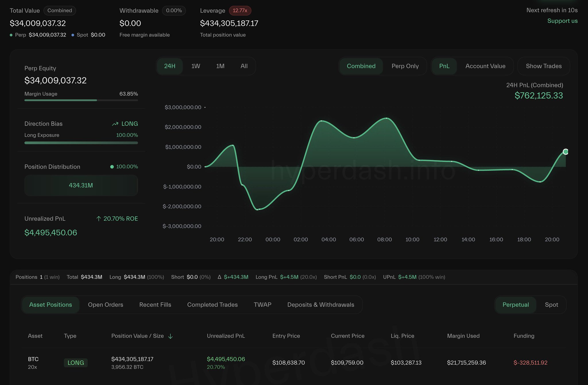Click the Unrealized PnL column header
This screenshot has height=385, width=588.
point(226,336)
